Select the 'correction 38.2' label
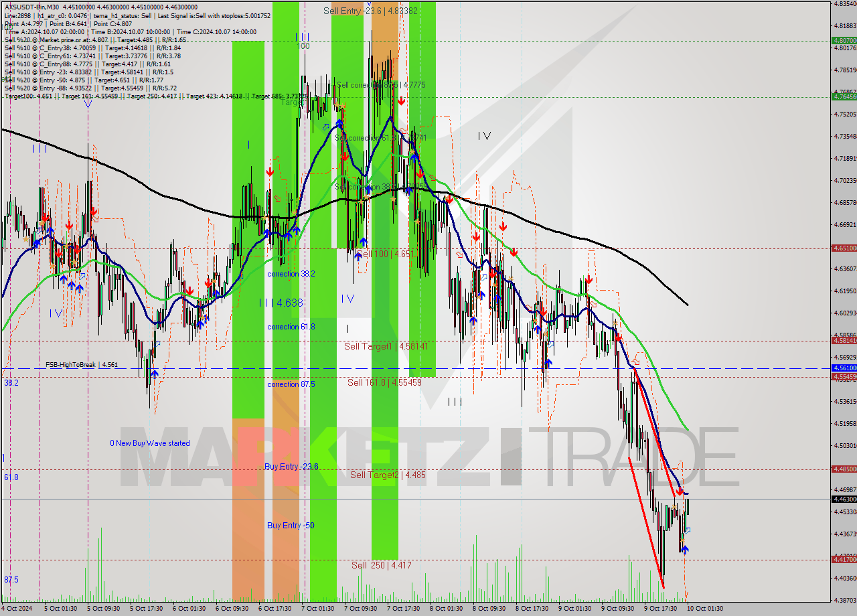Screen dimensions: 857x616 (x=291, y=275)
